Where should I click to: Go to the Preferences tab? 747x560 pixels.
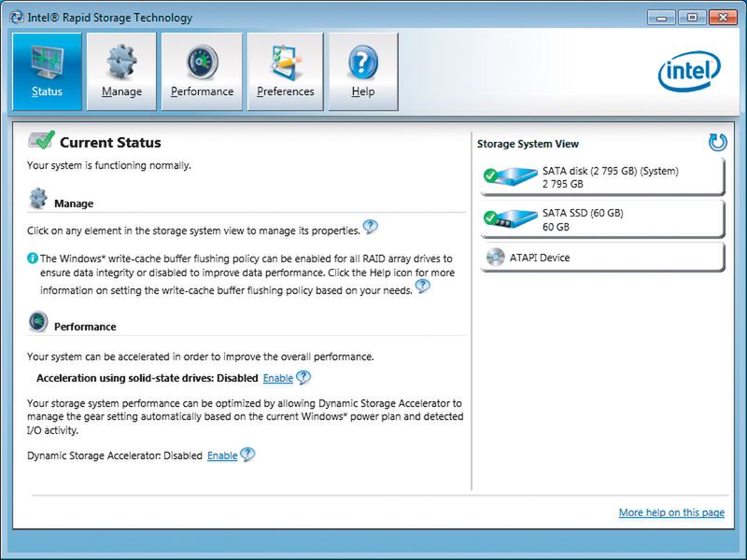point(286,72)
